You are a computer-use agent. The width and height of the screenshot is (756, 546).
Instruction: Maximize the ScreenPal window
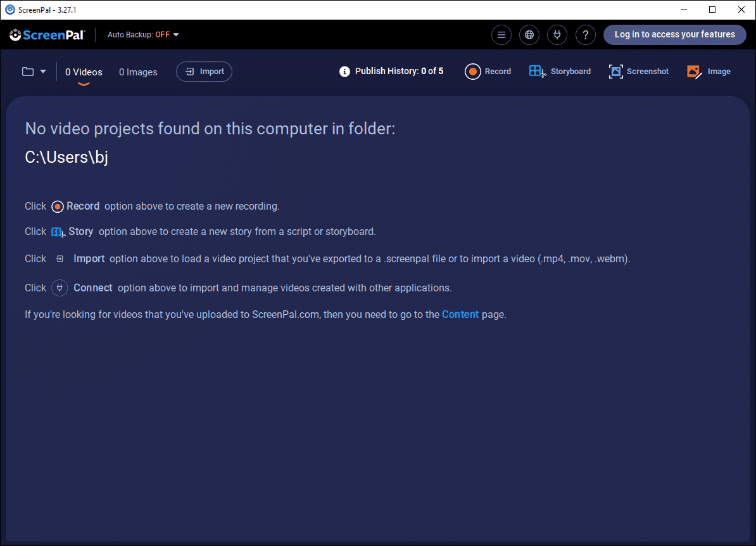(712, 10)
